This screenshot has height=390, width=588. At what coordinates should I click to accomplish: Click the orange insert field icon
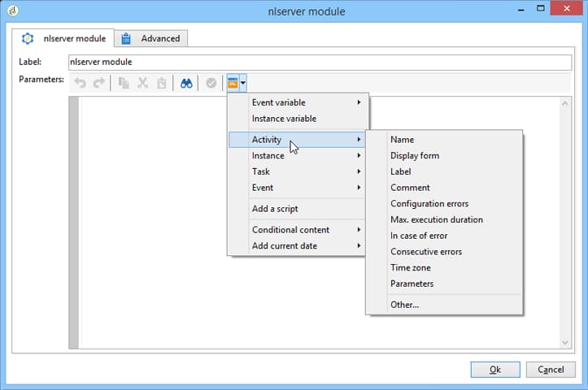pos(233,83)
